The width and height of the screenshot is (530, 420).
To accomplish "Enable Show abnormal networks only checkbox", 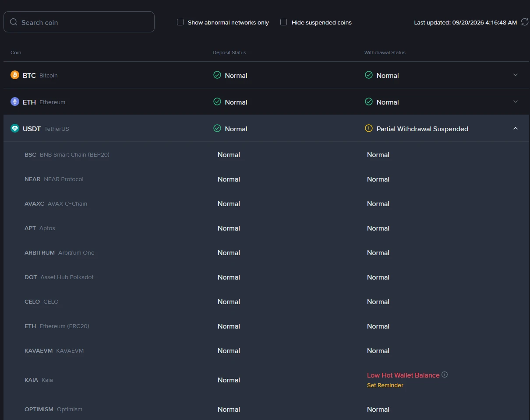I will coord(180,22).
